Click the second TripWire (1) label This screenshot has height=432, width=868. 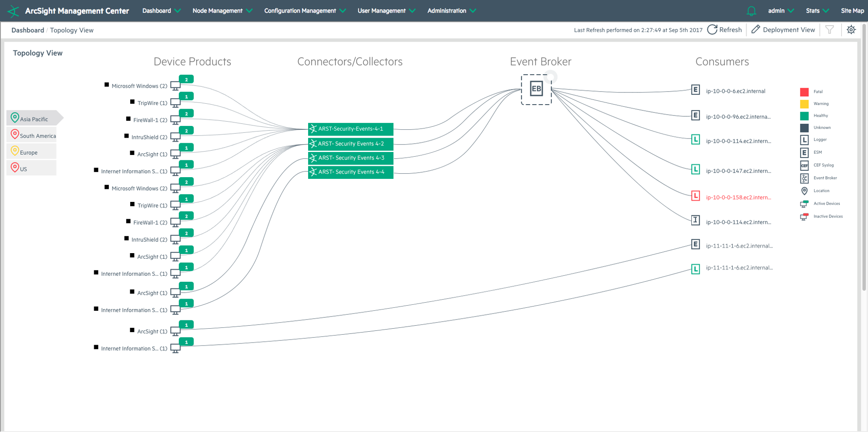point(152,205)
